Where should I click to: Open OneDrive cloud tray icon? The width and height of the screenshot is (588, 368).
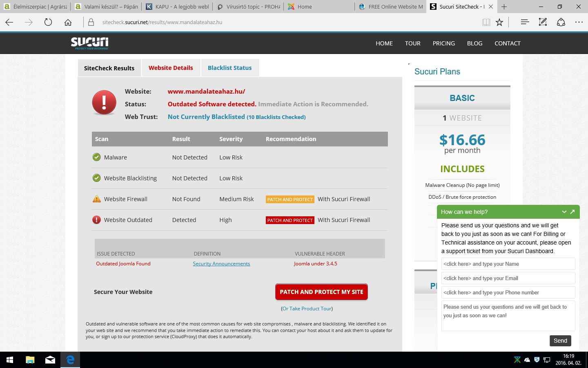[x=527, y=360]
